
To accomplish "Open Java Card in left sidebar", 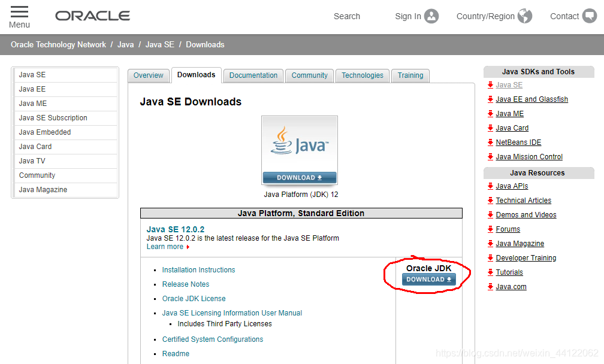I will [65, 147].
